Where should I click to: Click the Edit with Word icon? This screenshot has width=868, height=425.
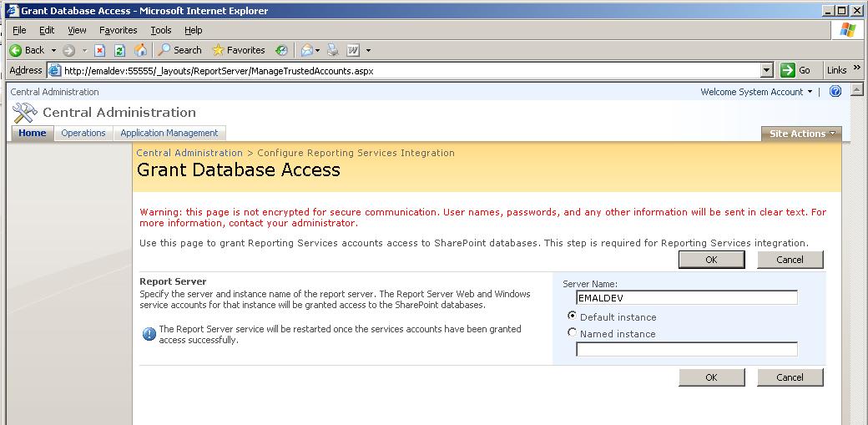[353, 50]
